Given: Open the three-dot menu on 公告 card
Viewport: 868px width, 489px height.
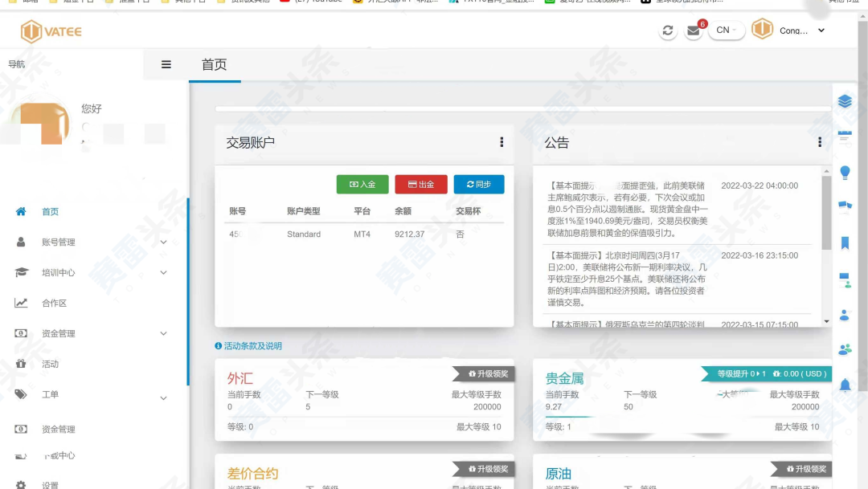Looking at the screenshot, I should click(819, 141).
